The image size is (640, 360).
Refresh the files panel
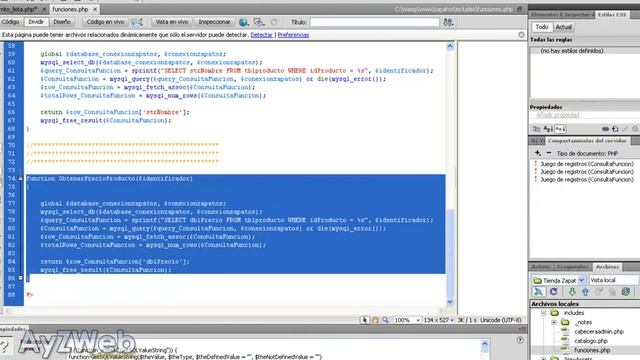pos(553,292)
